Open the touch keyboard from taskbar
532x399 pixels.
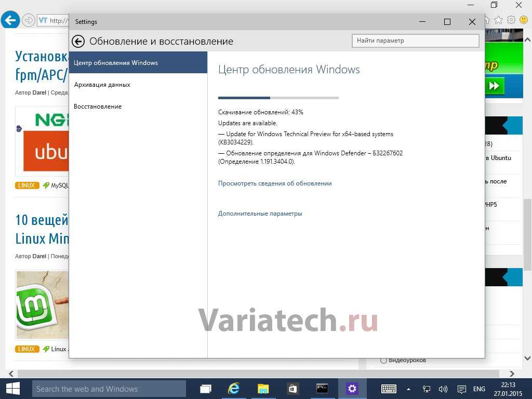[389, 389]
